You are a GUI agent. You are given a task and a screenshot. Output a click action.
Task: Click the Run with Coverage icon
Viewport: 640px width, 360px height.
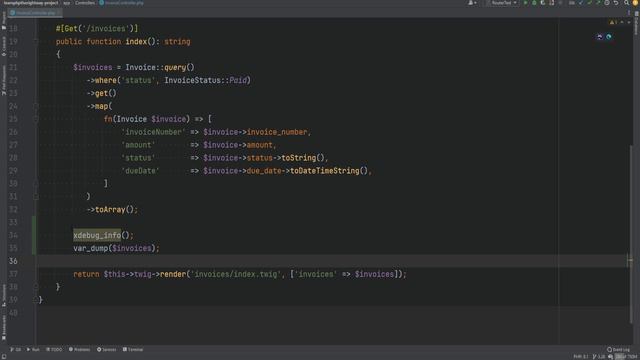coord(542,3)
